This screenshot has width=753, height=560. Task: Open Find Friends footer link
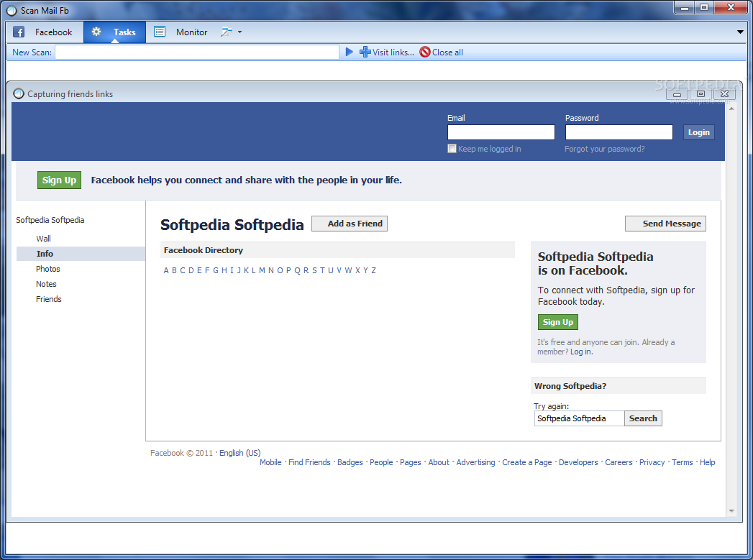[309, 462]
